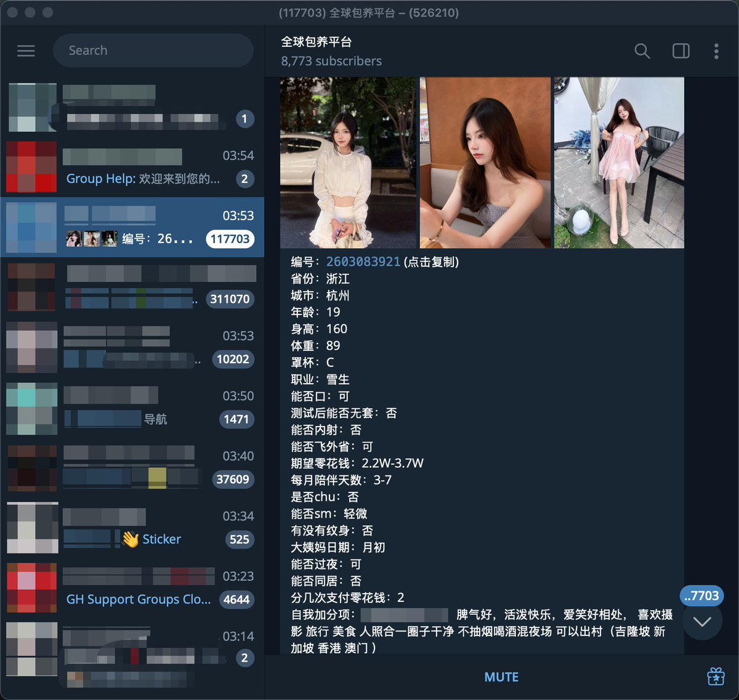Mute the 全球包养平台 channel
The image size is (739, 700).
pyautogui.click(x=501, y=677)
